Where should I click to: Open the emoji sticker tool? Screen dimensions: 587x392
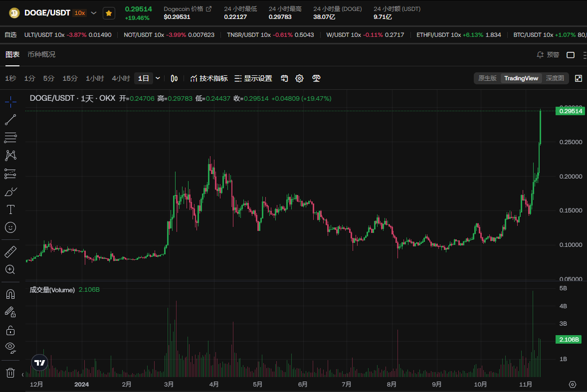coord(10,227)
